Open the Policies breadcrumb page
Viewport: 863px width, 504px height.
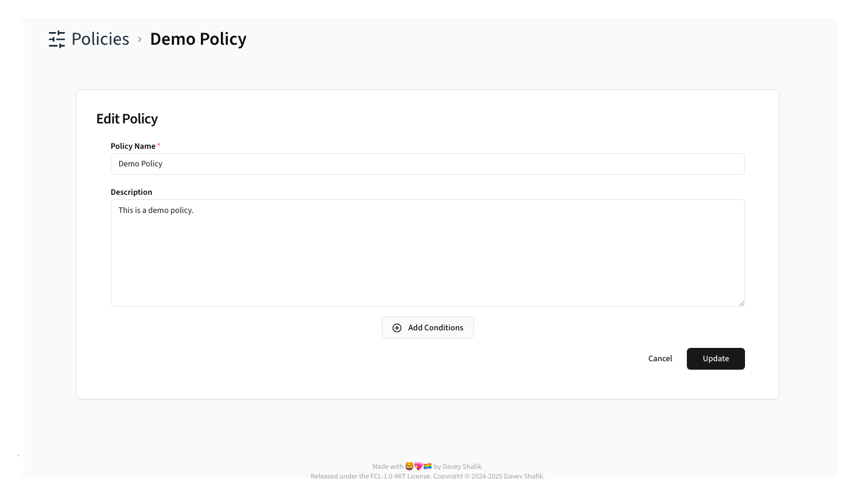pos(100,39)
